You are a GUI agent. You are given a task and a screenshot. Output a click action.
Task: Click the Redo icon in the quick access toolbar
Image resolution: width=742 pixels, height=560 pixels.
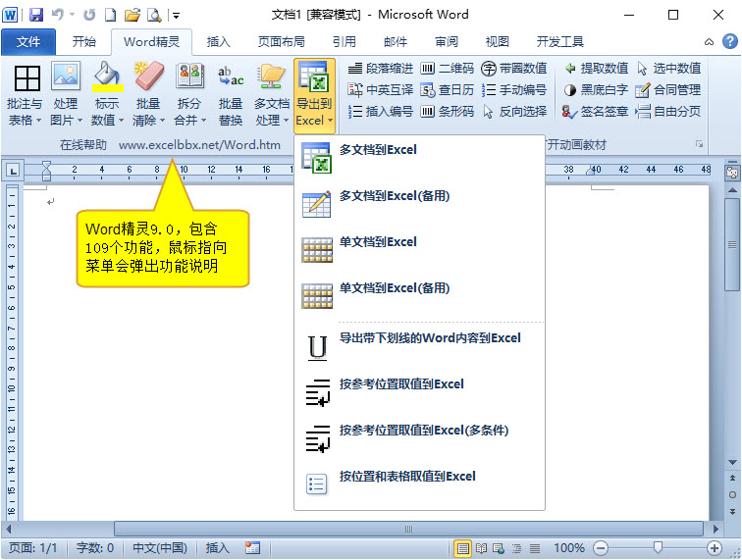(89, 15)
